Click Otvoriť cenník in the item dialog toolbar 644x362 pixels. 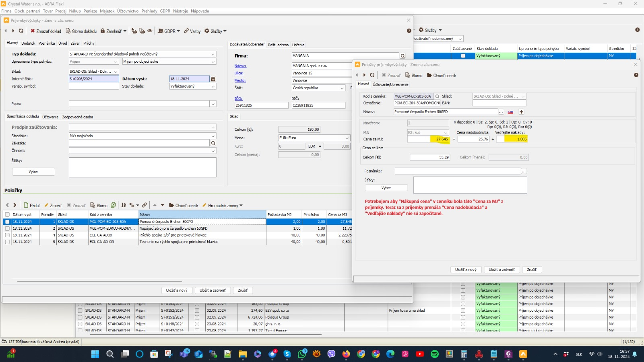[442, 76]
